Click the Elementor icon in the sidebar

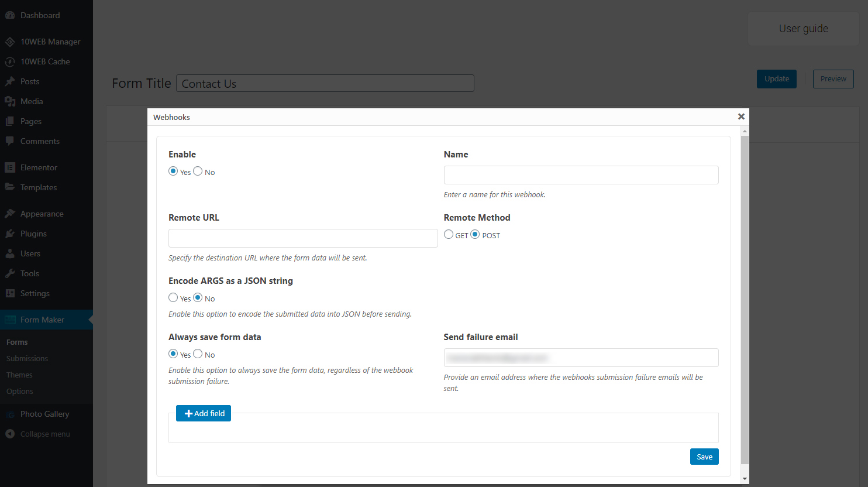pyautogui.click(x=10, y=167)
